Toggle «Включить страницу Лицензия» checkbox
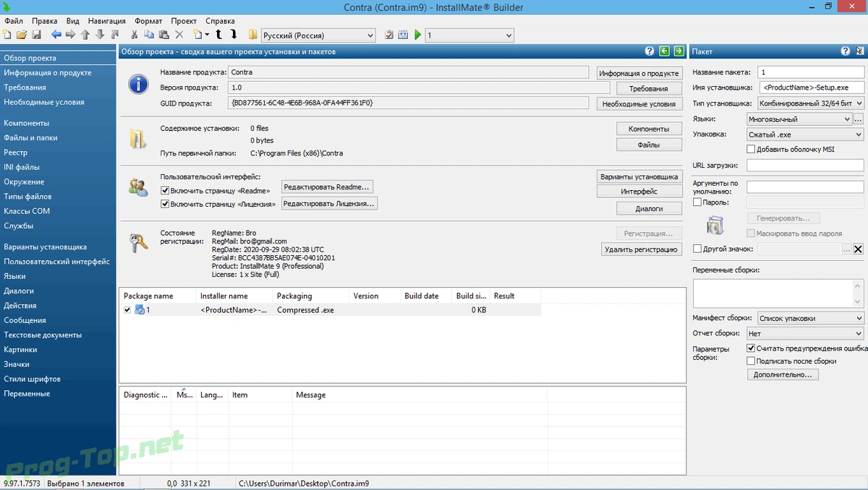Viewport: 868px width, 490px height. click(164, 205)
